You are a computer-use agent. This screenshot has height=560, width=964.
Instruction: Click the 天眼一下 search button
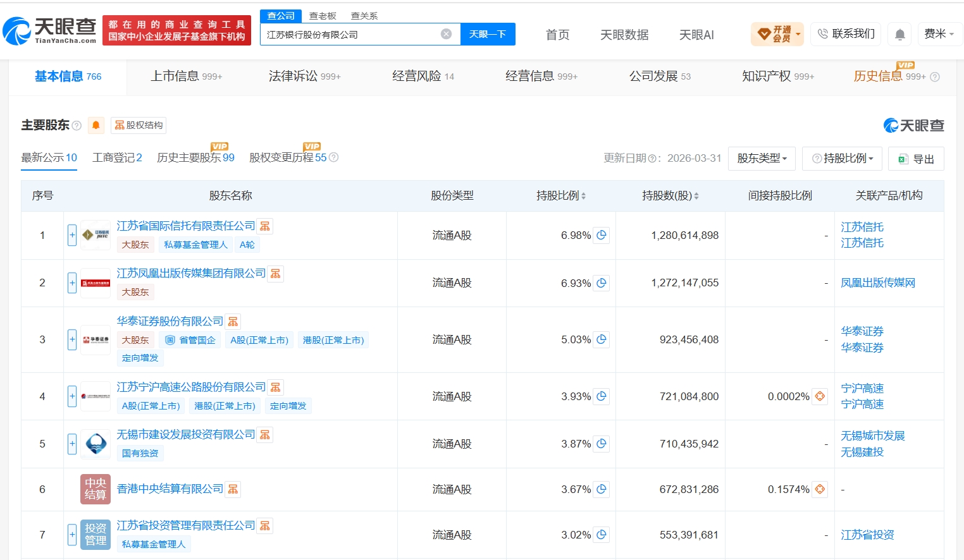(x=488, y=34)
